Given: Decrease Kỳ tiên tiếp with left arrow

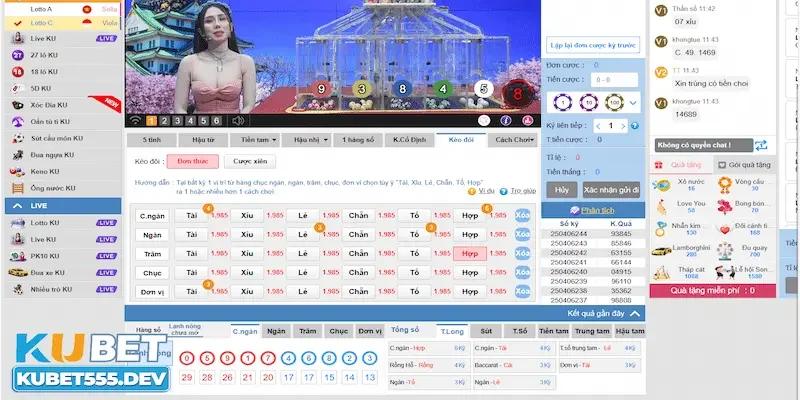Looking at the screenshot, I should click(x=597, y=126).
